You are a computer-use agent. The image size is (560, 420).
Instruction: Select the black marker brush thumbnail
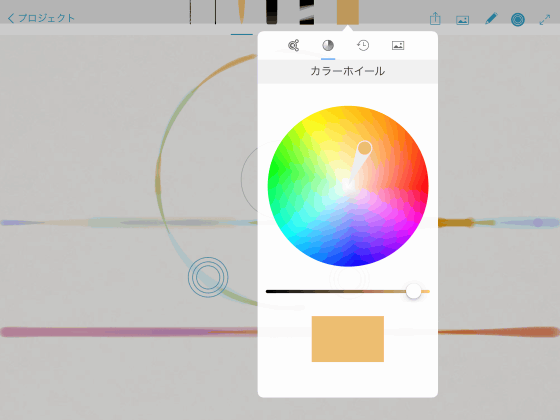click(x=271, y=12)
